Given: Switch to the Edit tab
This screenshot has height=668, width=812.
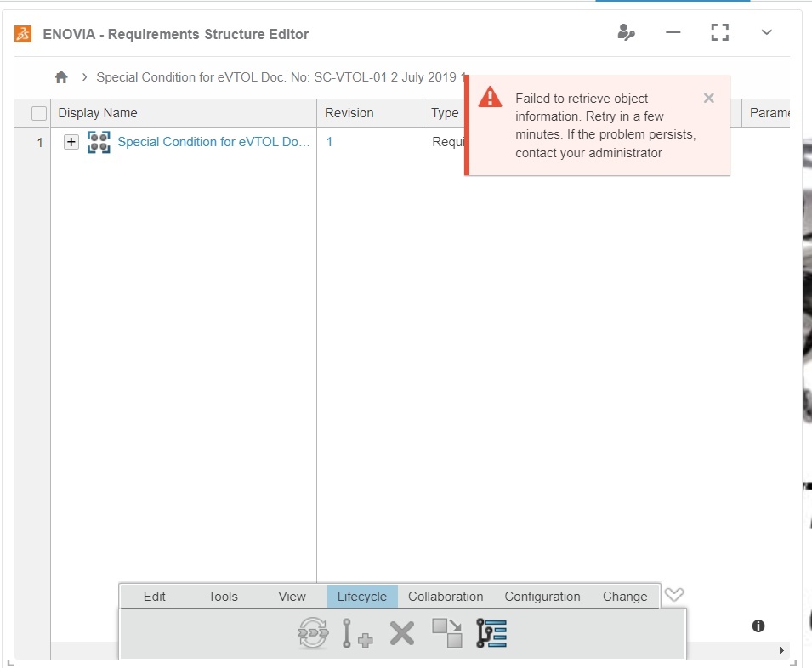Looking at the screenshot, I should (x=154, y=597).
